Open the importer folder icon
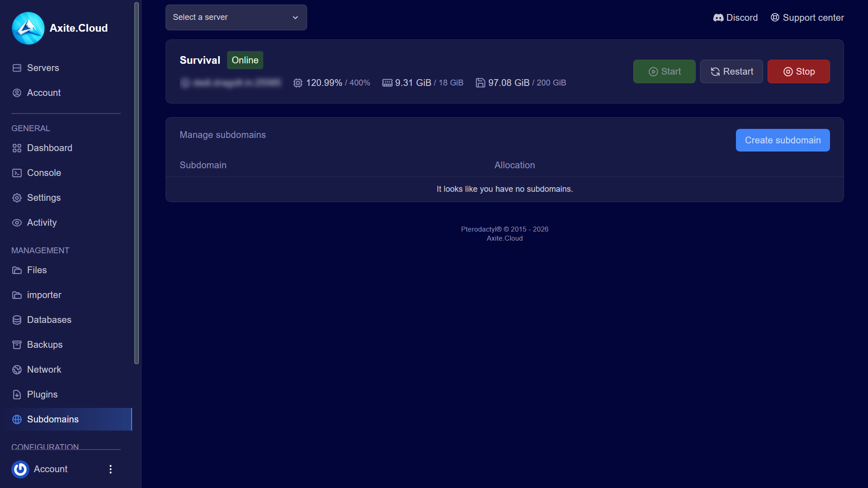Screen dimensions: 868x488 17,295
